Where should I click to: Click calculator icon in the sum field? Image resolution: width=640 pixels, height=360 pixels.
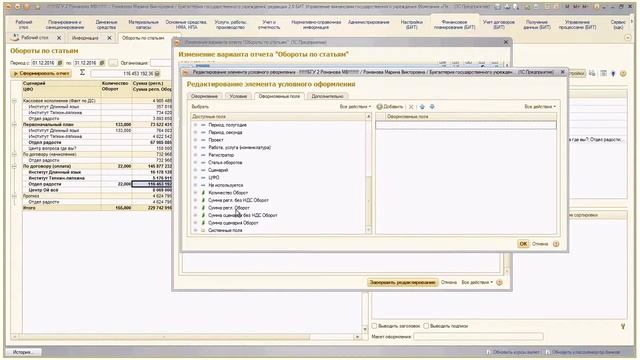157,73
